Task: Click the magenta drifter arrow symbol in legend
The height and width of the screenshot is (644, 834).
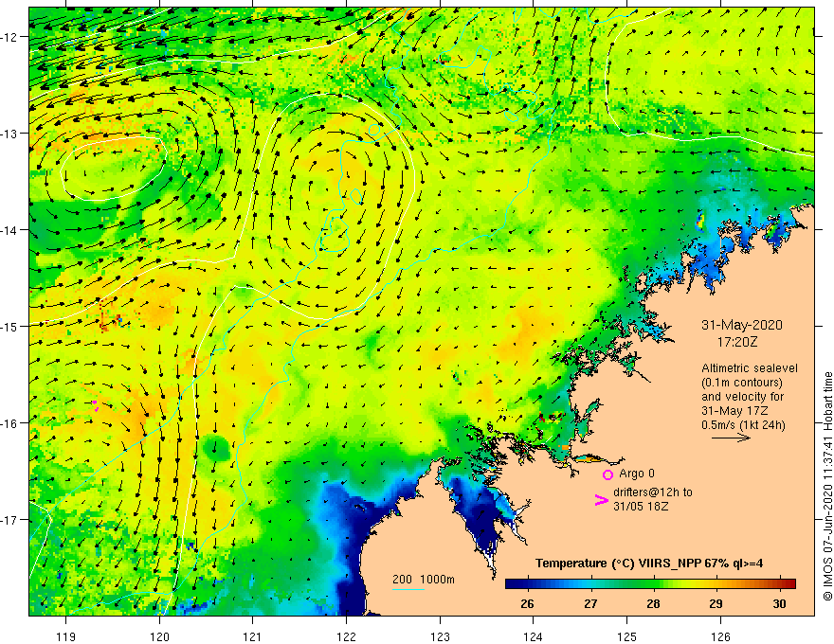Action: pyautogui.click(x=602, y=500)
